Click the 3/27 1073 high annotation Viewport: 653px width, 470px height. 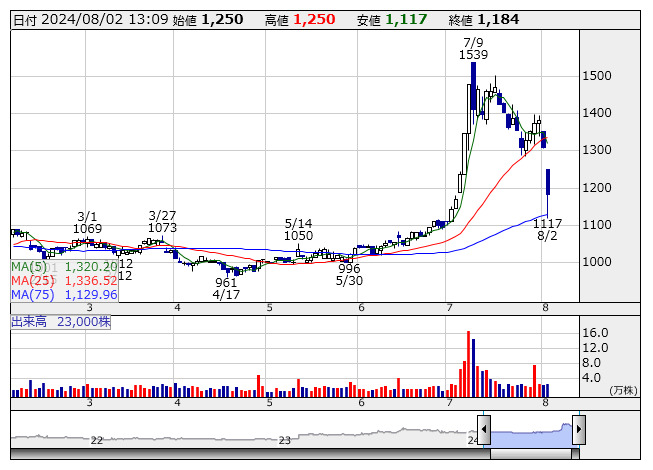[162, 222]
